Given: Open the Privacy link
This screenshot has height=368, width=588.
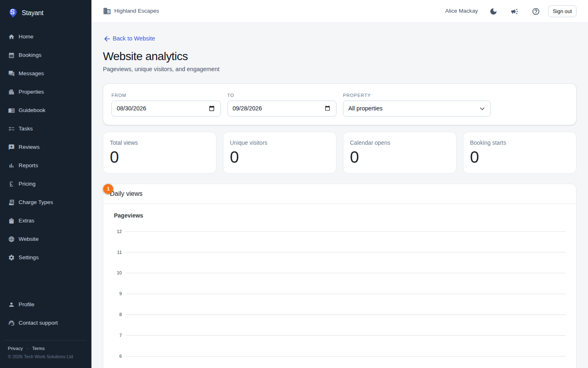Looking at the screenshot, I should [x=15, y=348].
